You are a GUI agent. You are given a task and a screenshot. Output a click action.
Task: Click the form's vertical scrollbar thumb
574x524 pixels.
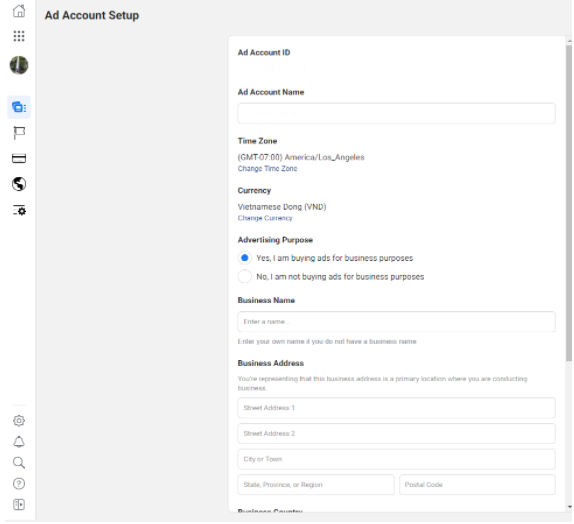pyautogui.click(x=569, y=203)
